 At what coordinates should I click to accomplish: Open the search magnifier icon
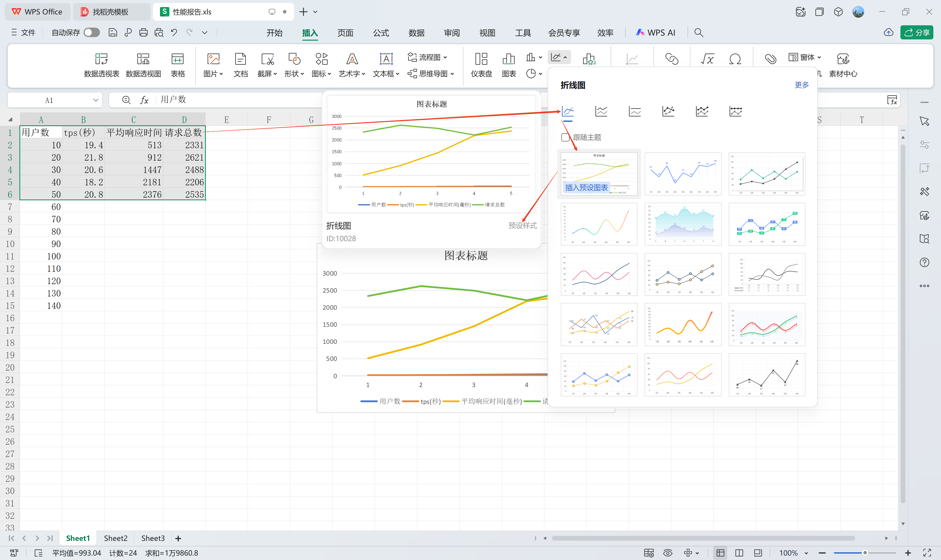(x=698, y=33)
